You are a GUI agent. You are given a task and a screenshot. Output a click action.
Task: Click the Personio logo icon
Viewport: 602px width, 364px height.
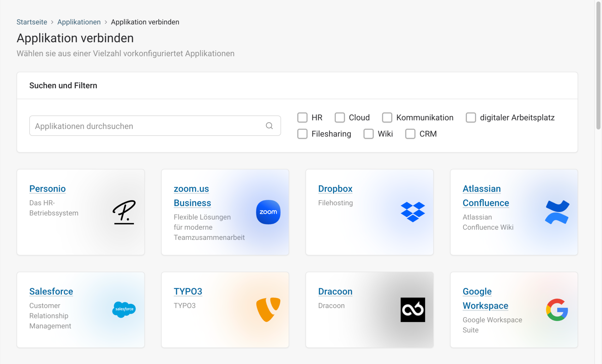124,212
